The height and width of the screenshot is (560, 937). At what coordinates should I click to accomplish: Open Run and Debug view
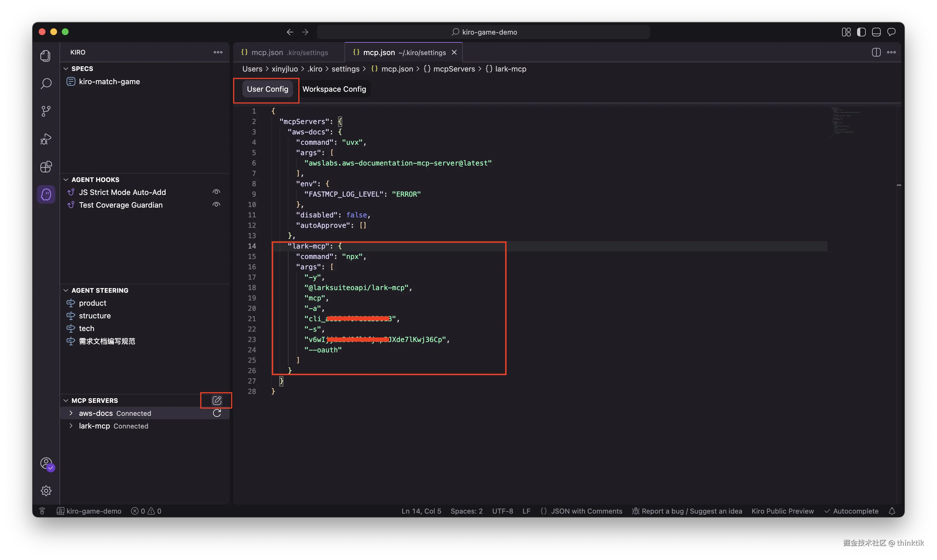tap(46, 139)
